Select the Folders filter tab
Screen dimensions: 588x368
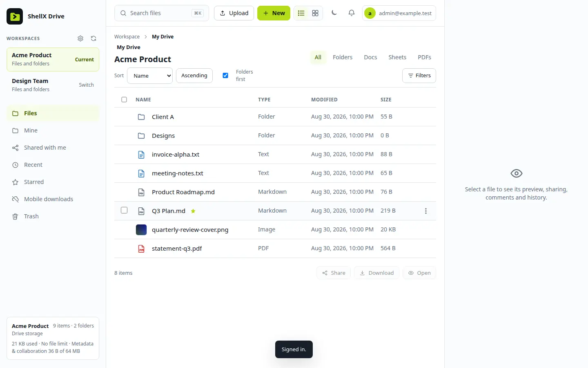click(x=343, y=57)
